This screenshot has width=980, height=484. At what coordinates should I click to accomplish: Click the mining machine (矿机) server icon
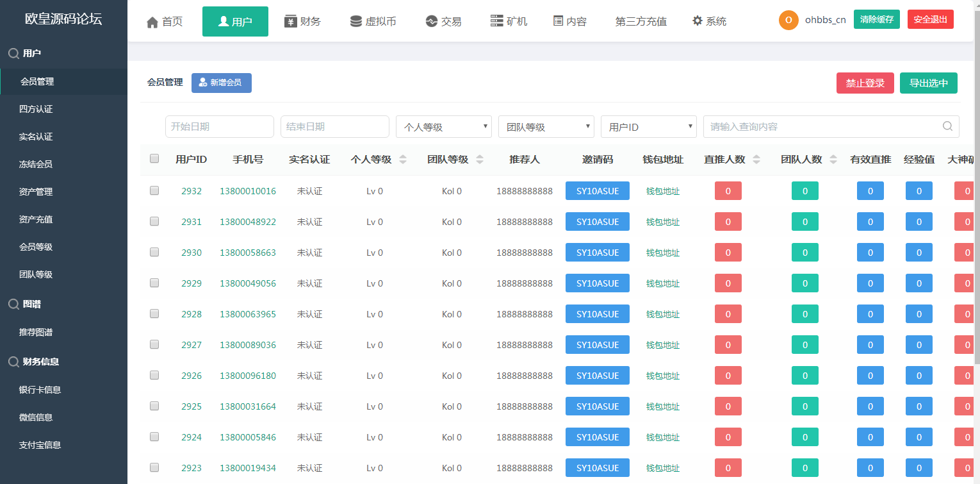pos(496,21)
